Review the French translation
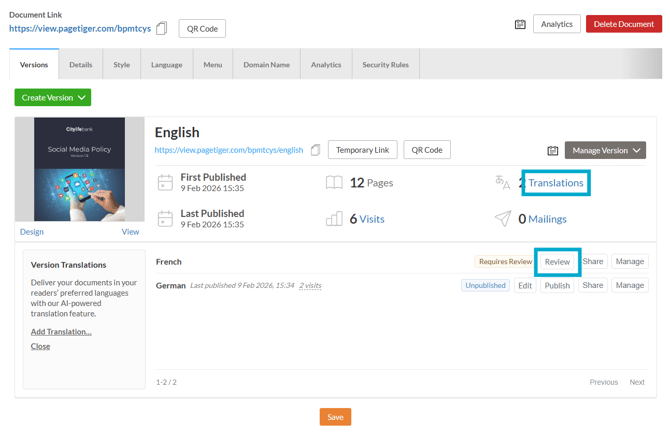Screen dimensions: 670x436 click(x=557, y=261)
